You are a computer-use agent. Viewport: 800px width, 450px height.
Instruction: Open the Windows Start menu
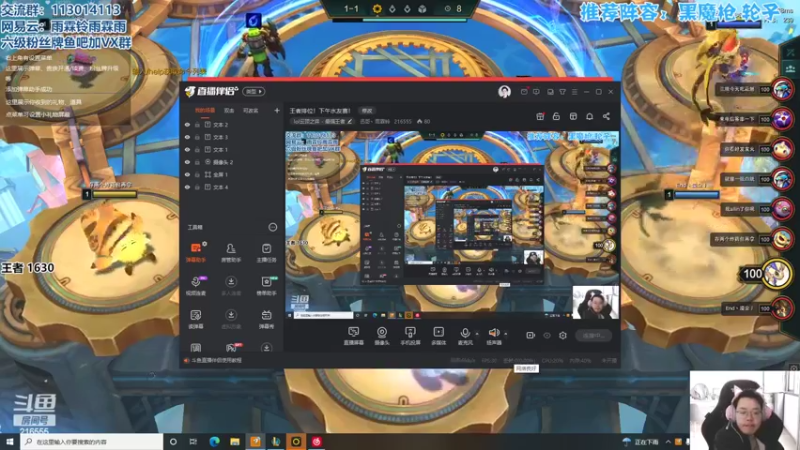tap(10, 442)
